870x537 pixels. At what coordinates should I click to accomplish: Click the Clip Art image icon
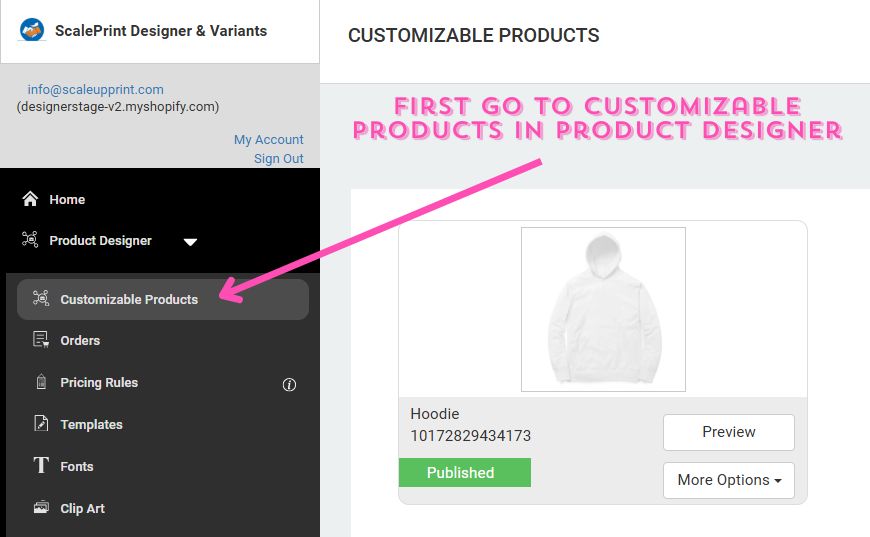click(41, 508)
